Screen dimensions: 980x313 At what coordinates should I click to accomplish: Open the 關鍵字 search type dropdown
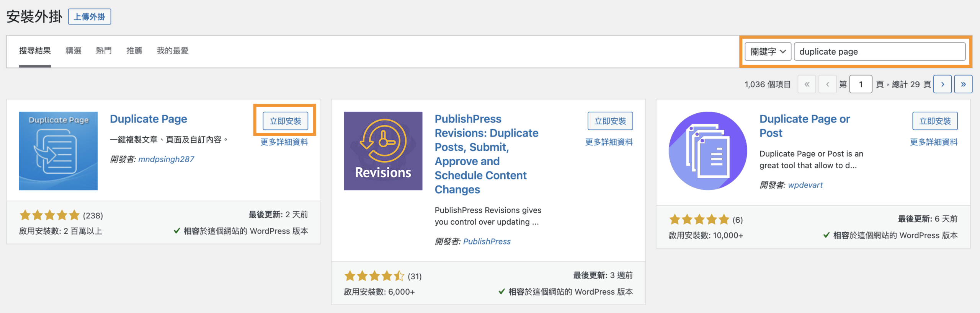[x=768, y=52]
